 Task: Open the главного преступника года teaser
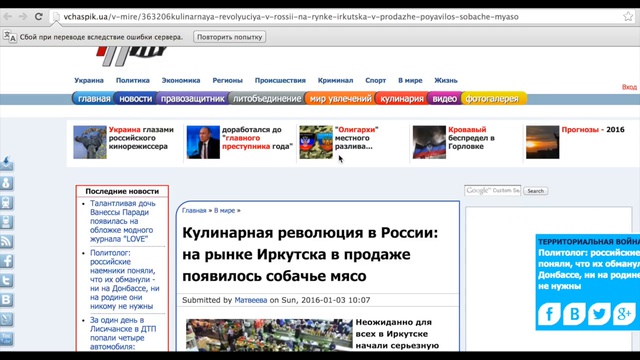pos(258,138)
